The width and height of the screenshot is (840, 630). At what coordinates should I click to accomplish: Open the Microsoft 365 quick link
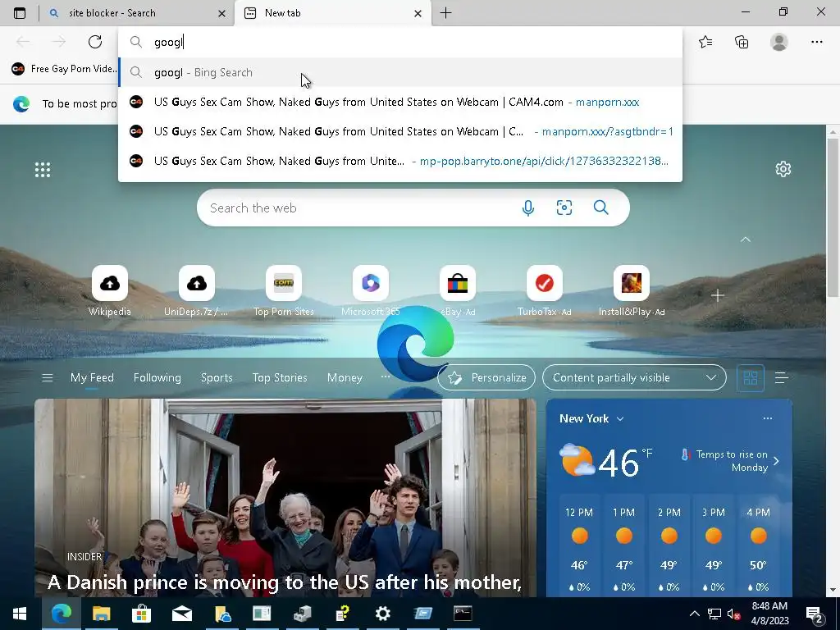[371, 291]
